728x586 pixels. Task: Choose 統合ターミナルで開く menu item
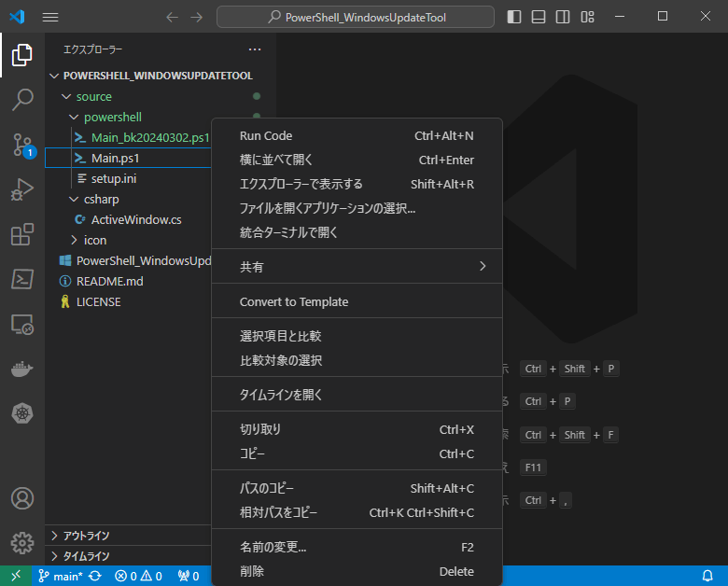pyautogui.click(x=357, y=232)
